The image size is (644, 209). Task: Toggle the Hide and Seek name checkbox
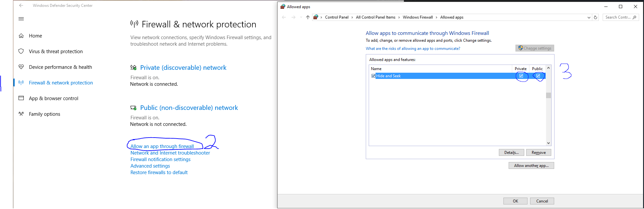[x=373, y=76]
